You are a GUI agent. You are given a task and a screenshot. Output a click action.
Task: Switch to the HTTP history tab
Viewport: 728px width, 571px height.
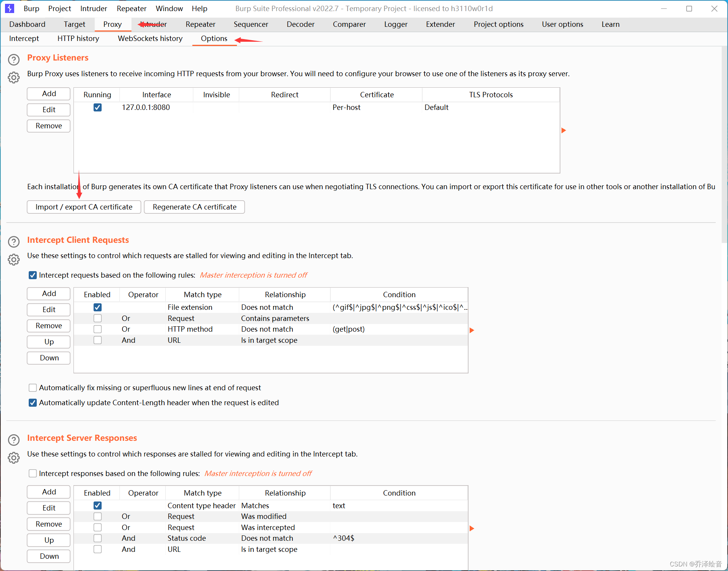pos(78,38)
